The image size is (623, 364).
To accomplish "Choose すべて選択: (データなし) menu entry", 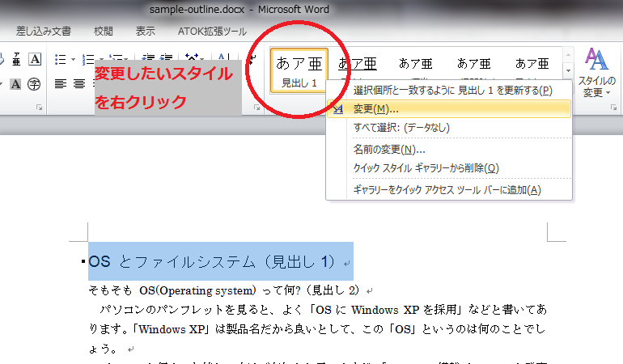I will tap(449, 128).
